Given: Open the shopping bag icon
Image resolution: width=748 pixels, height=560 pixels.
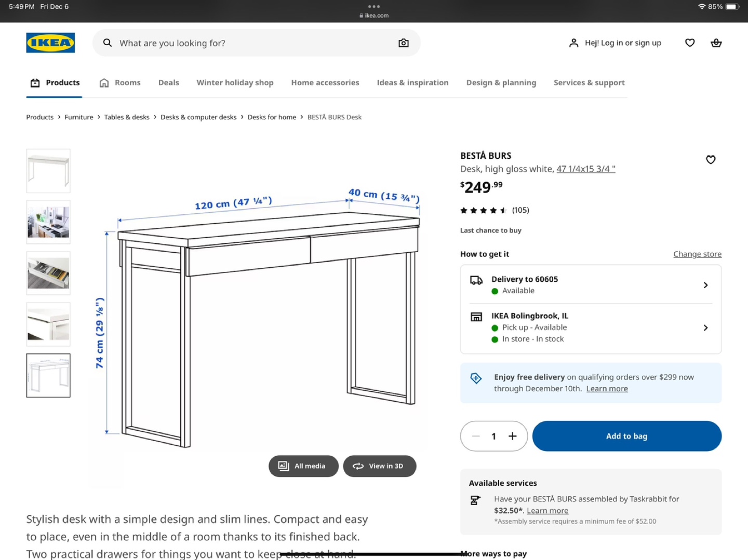Looking at the screenshot, I should tap(716, 43).
